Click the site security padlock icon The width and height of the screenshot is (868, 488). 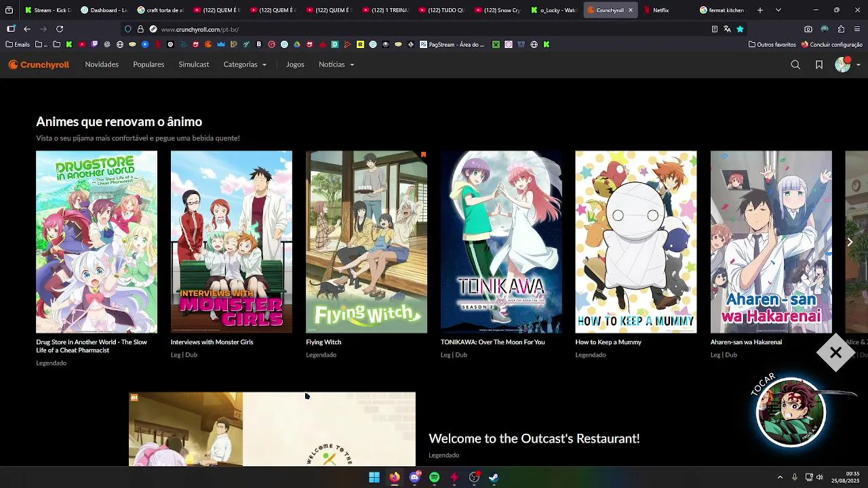click(140, 29)
